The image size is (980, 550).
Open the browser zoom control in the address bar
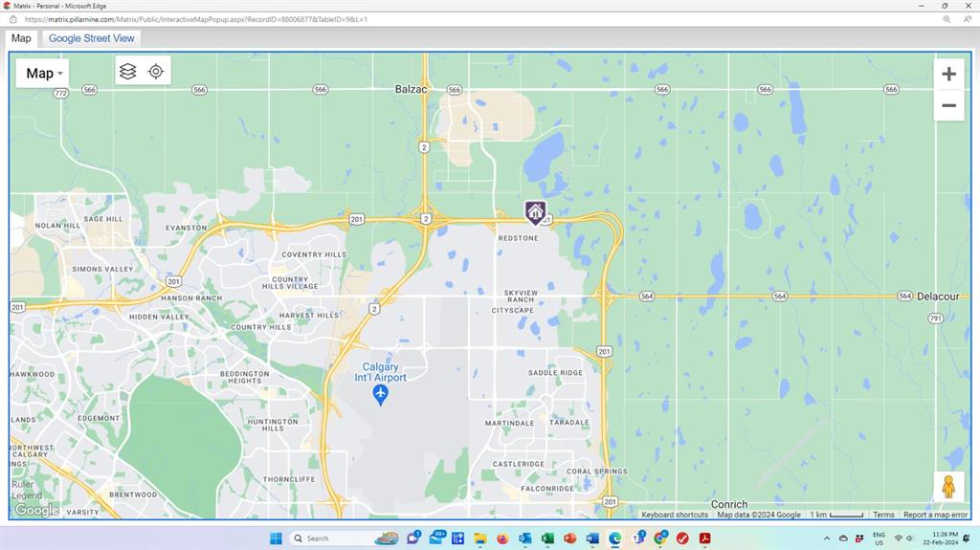pos(947,19)
